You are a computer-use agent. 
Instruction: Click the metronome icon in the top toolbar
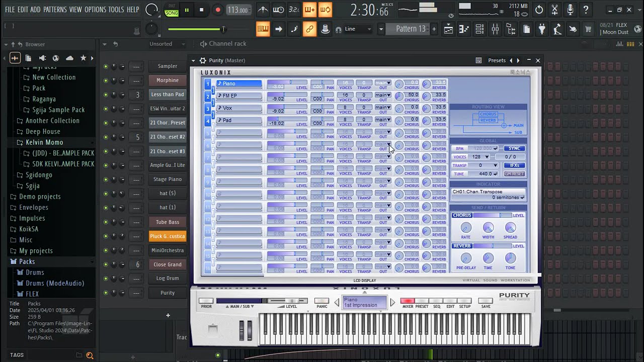coord(263,10)
